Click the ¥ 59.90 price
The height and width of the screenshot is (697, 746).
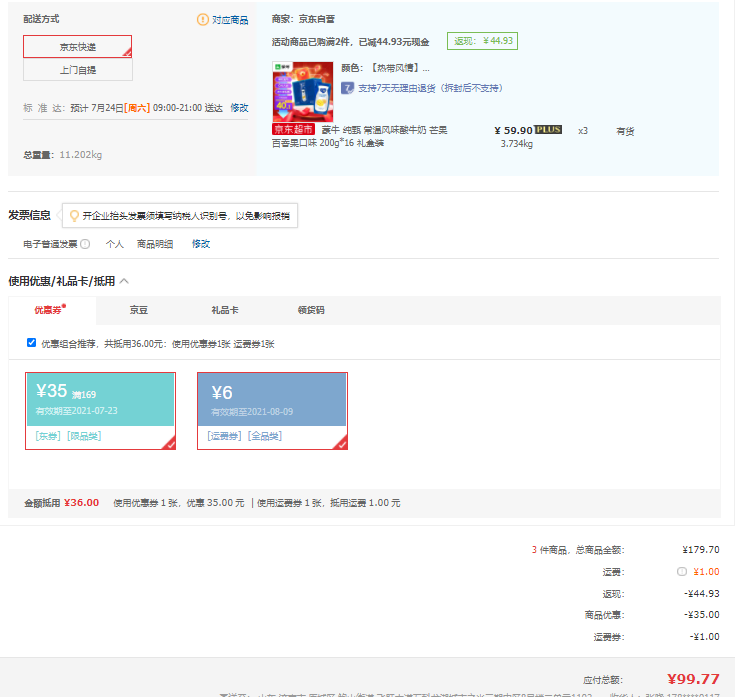tap(513, 130)
